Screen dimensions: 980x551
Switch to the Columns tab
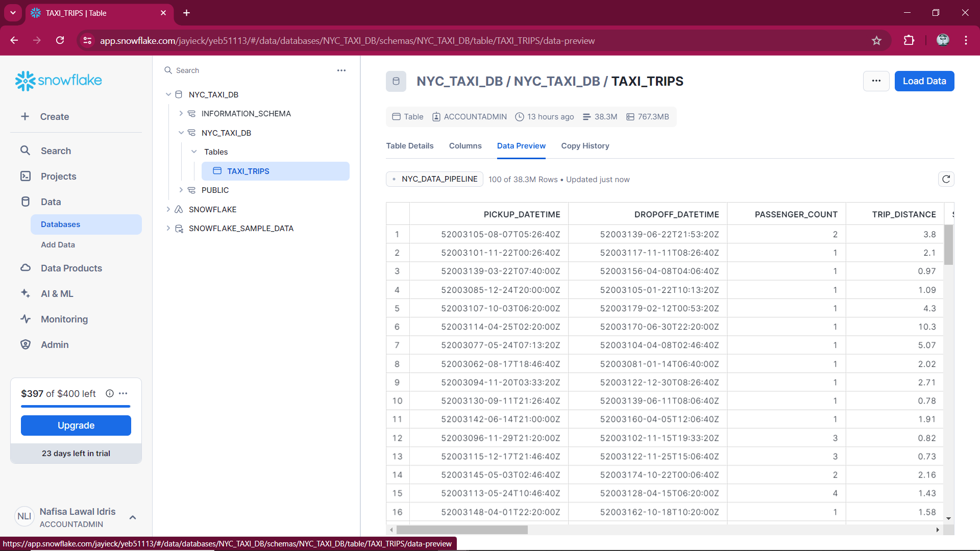click(x=465, y=146)
